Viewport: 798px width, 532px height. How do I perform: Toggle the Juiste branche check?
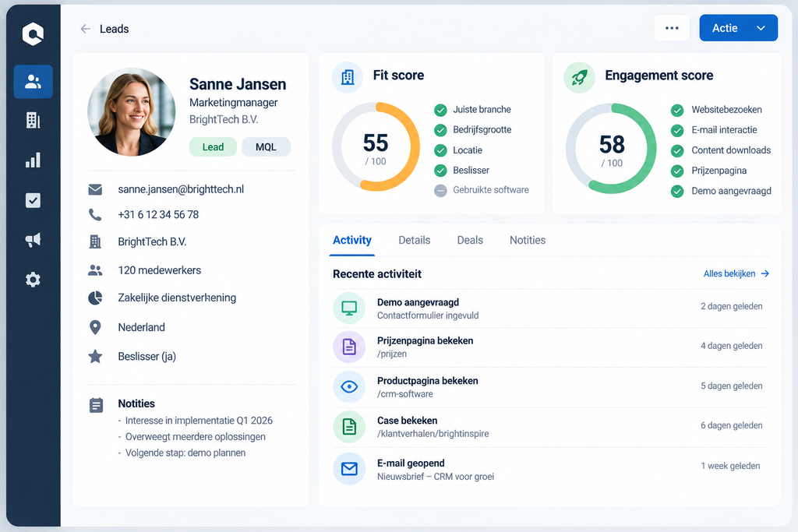pos(441,110)
